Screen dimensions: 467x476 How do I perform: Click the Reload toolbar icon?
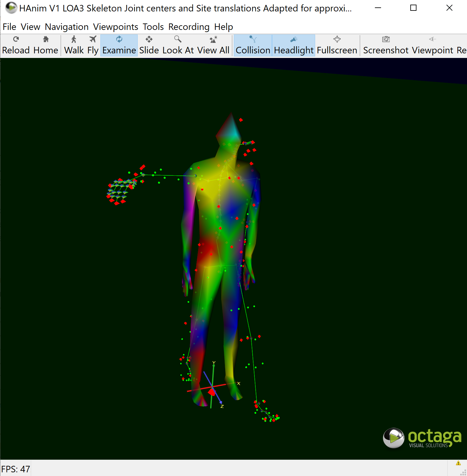click(16, 45)
